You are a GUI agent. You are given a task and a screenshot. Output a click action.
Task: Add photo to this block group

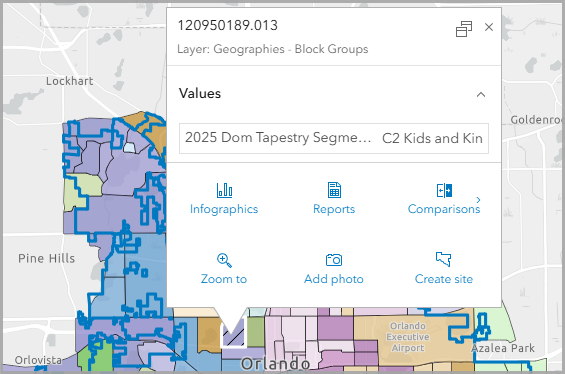334,269
